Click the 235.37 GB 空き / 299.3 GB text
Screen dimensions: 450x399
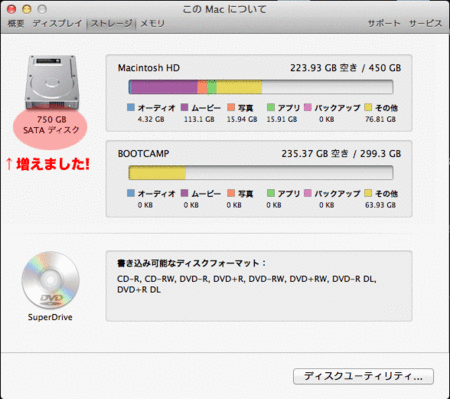coord(341,154)
